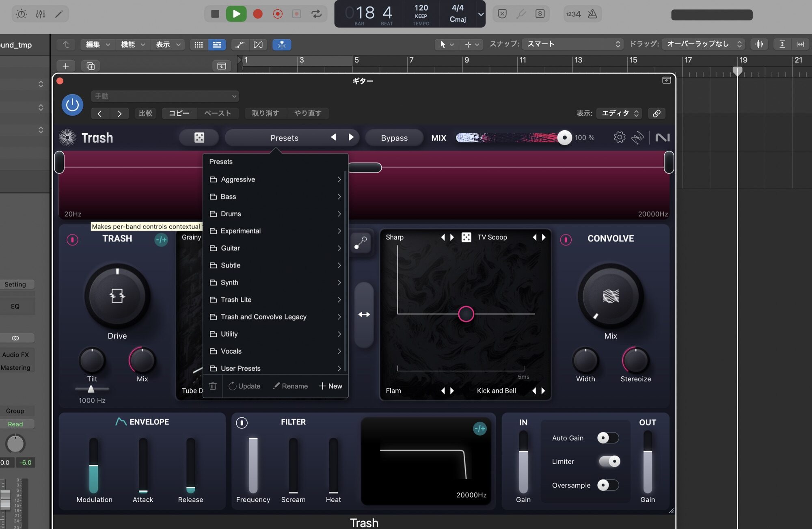The height and width of the screenshot is (529, 812).
Task: Open the snap mode dropdown
Action: pos(573,44)
